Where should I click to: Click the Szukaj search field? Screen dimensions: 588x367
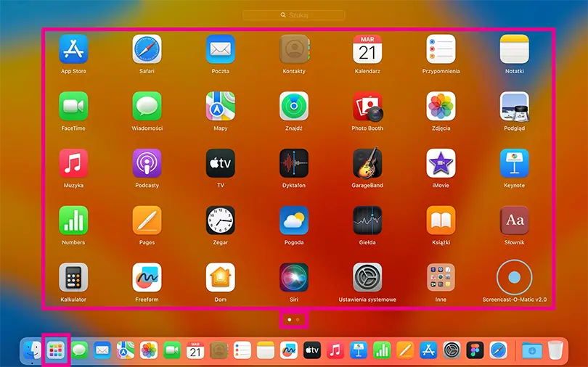[x=294, y=15]
